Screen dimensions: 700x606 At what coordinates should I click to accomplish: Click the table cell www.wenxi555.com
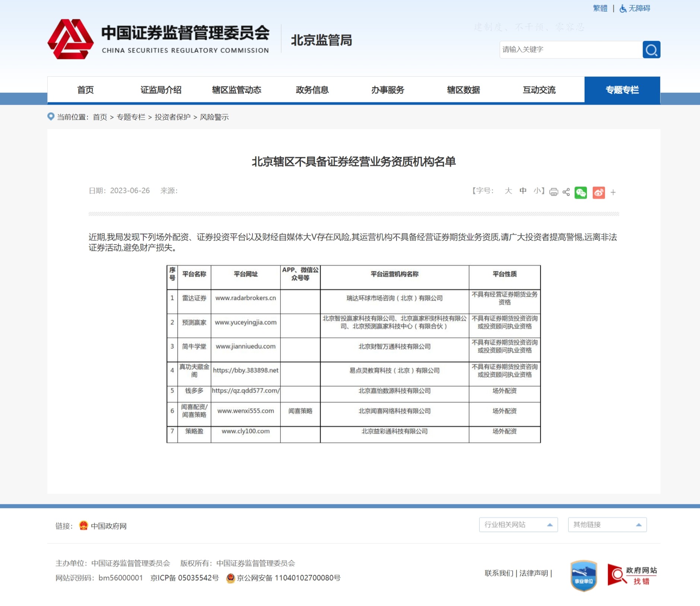coord(246,411)
